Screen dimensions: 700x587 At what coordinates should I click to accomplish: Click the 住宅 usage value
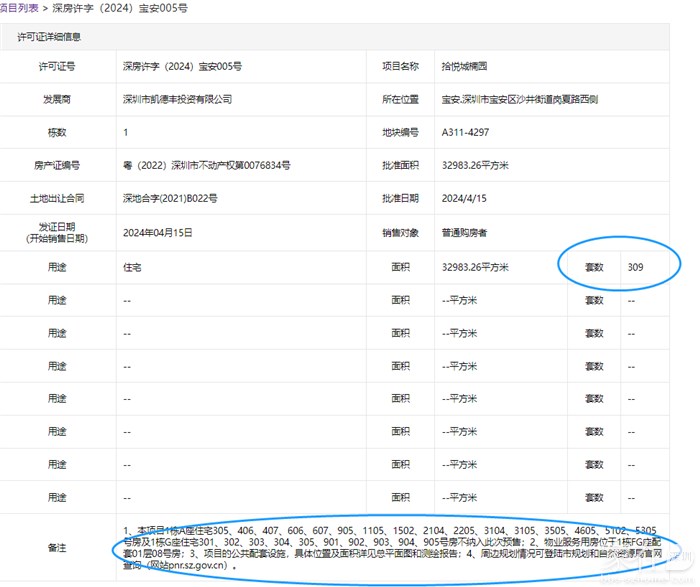[x=132, y=268]
